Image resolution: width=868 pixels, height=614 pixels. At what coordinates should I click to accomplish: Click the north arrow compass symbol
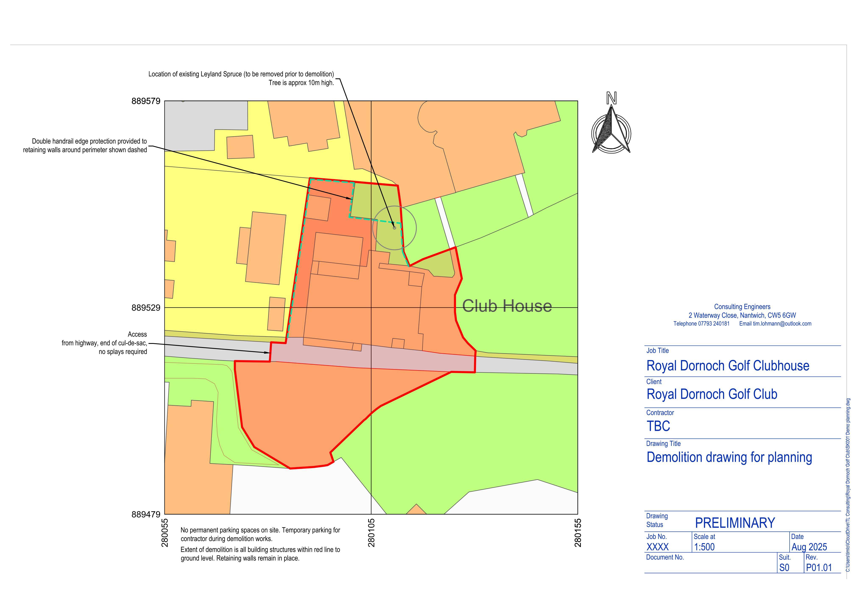(x=611, y=123)
